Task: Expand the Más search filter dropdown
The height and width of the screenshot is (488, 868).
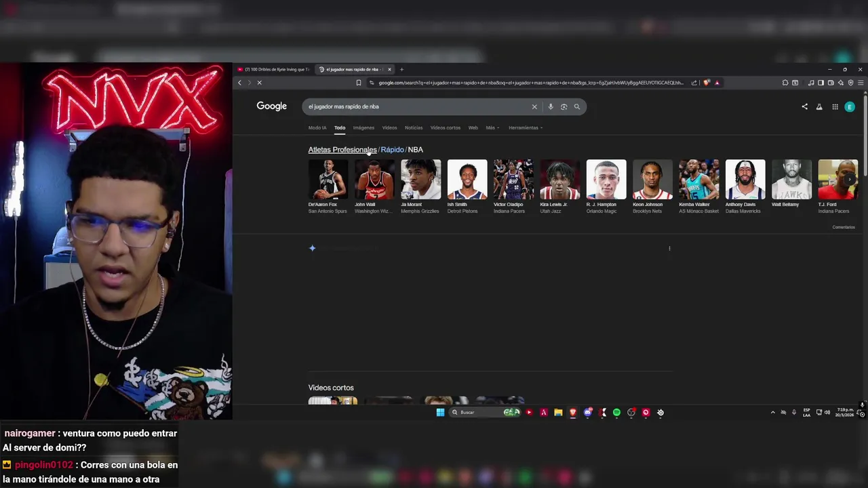Action: click(492, 127)
